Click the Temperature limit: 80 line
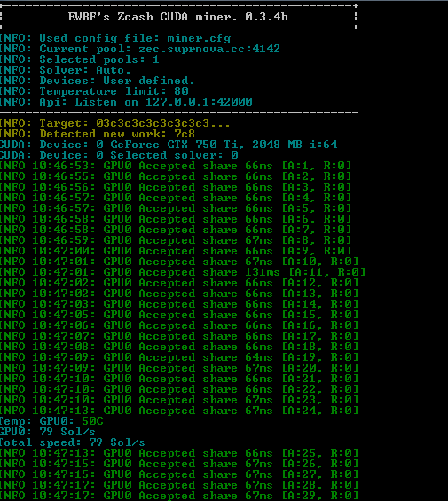Image resolution: width=448 pixels, height=501 pixels. 94,91
